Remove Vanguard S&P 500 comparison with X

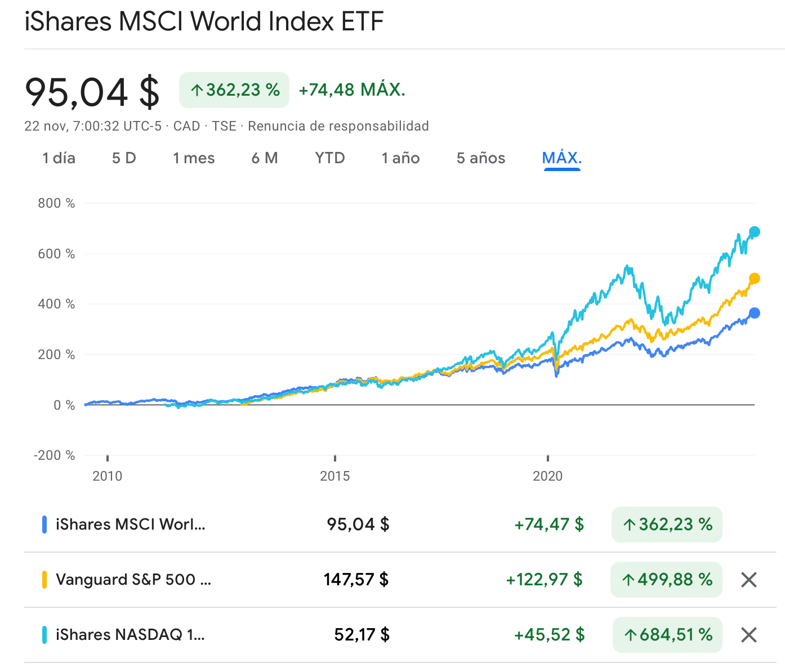point(748,580)
